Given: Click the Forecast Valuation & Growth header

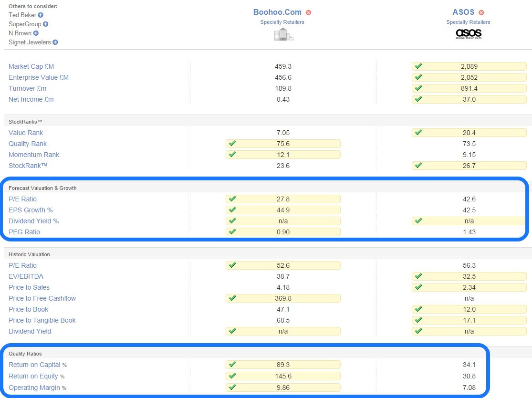Looking at the screenshot, I should pos(42,189).
